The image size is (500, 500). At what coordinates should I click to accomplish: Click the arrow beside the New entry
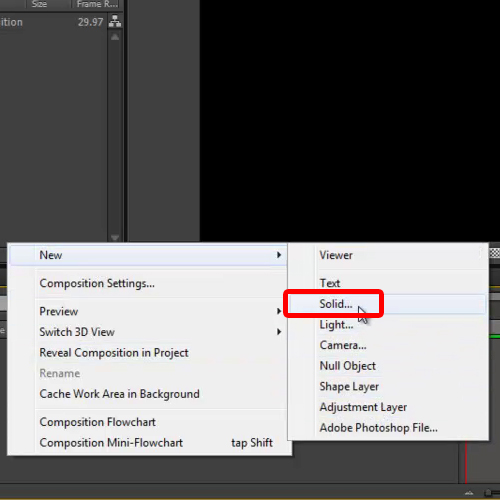click(x=279, y=255)
